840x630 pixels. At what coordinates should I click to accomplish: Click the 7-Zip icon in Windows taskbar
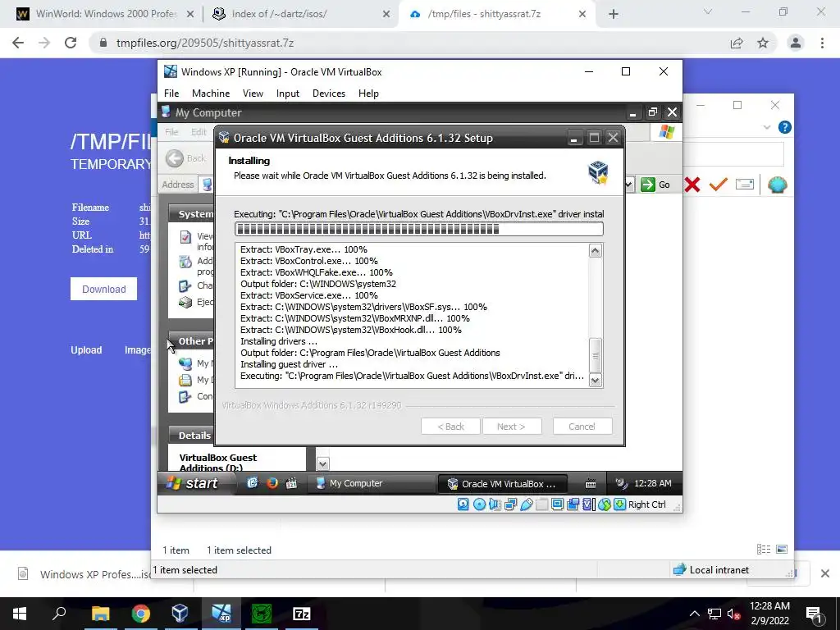click(302, 614)
